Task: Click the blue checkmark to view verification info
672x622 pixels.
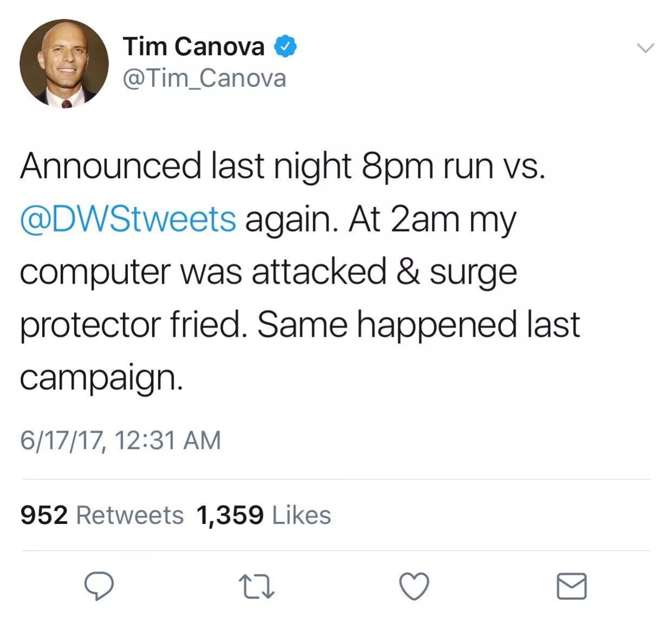Action: coord(285,46)
